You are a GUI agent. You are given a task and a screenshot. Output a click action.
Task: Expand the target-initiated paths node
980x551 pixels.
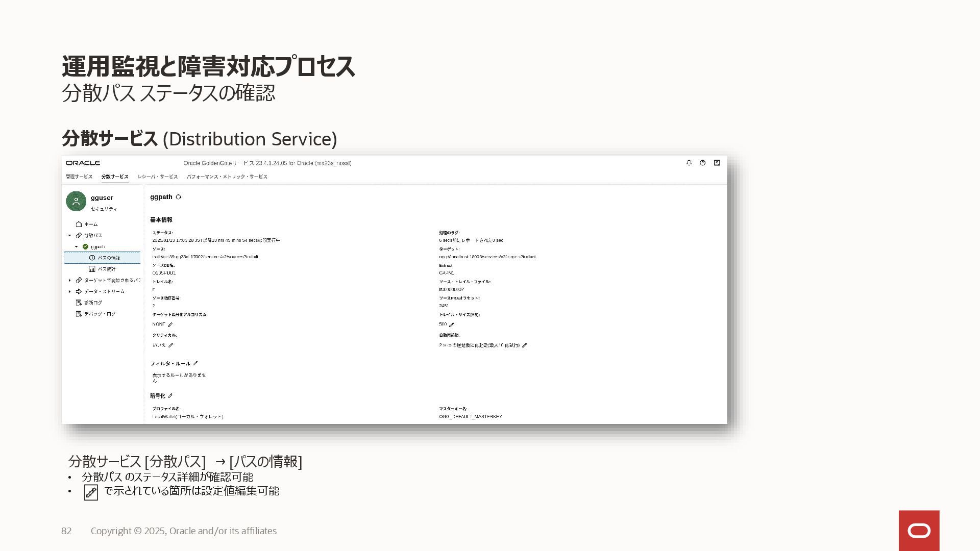(x=70, y=280)
